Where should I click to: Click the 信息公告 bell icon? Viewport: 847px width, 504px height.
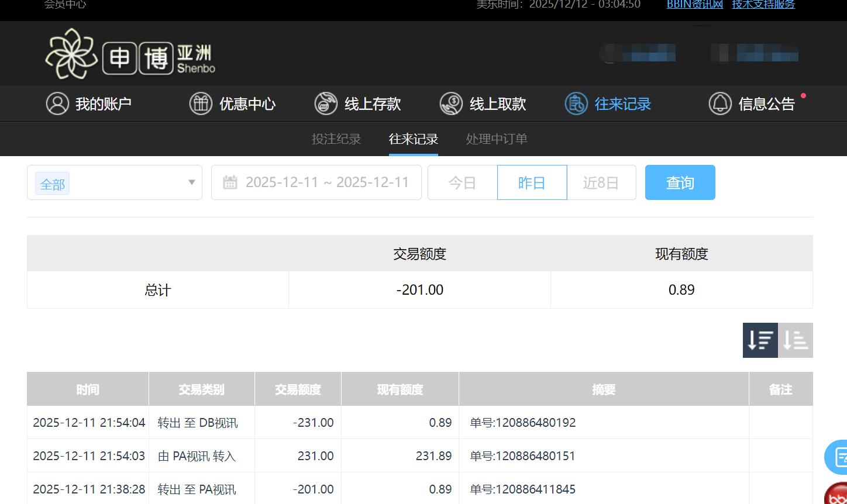click(x=719, y=103)
